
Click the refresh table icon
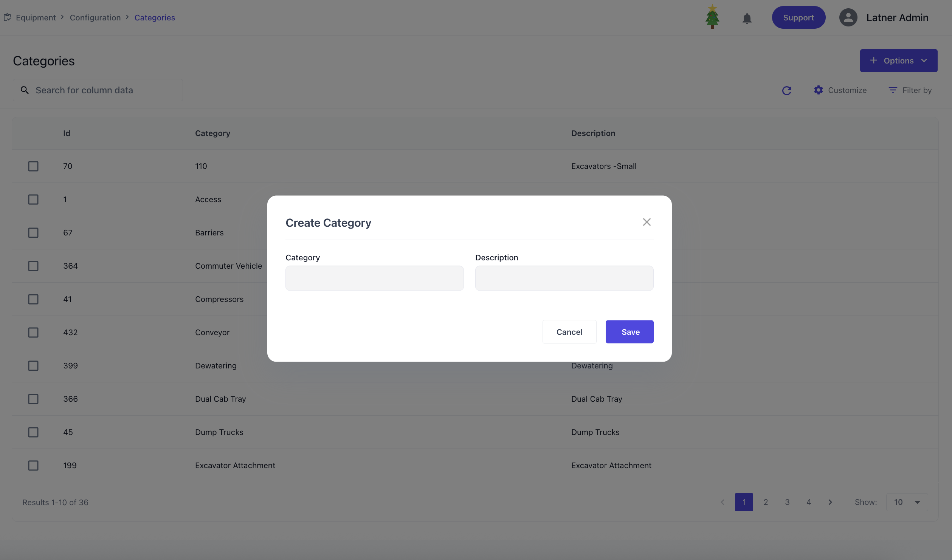pyautogui.click(x=787, y=90)
